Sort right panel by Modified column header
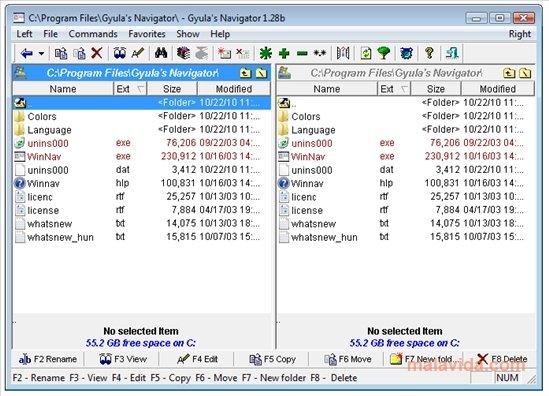 tap(498, 89)
